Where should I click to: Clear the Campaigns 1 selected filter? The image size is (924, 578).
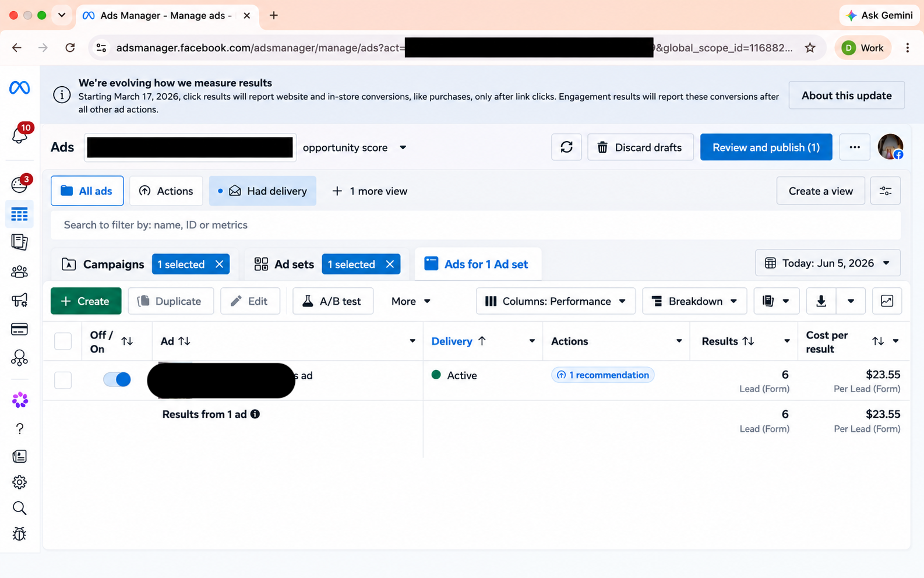[x=220, y=264]
